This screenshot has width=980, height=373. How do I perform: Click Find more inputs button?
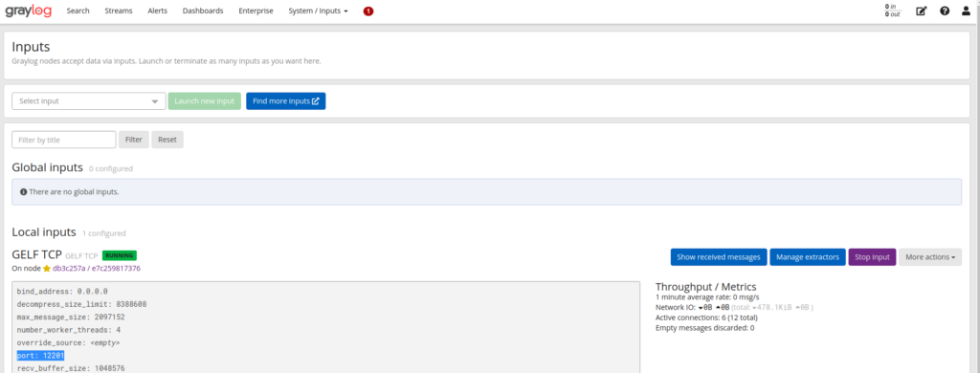pyautogui.click(x=285, y=101)
